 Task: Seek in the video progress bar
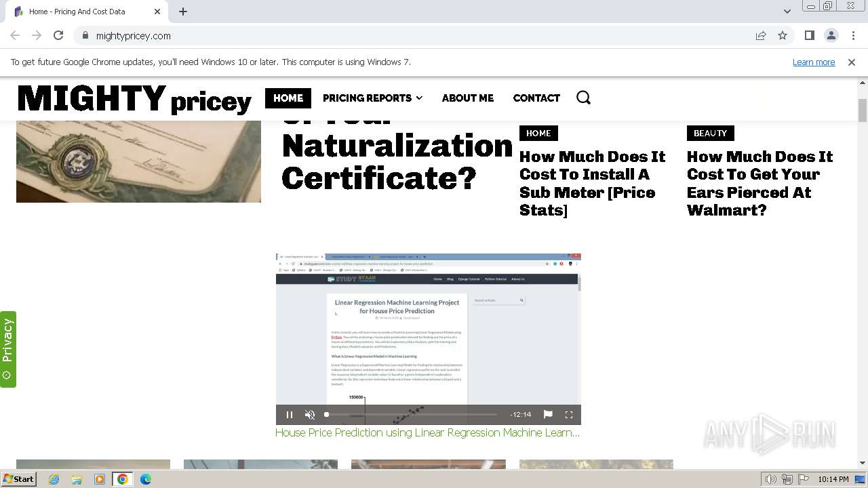pyautogui.click(x=412, y=414)
